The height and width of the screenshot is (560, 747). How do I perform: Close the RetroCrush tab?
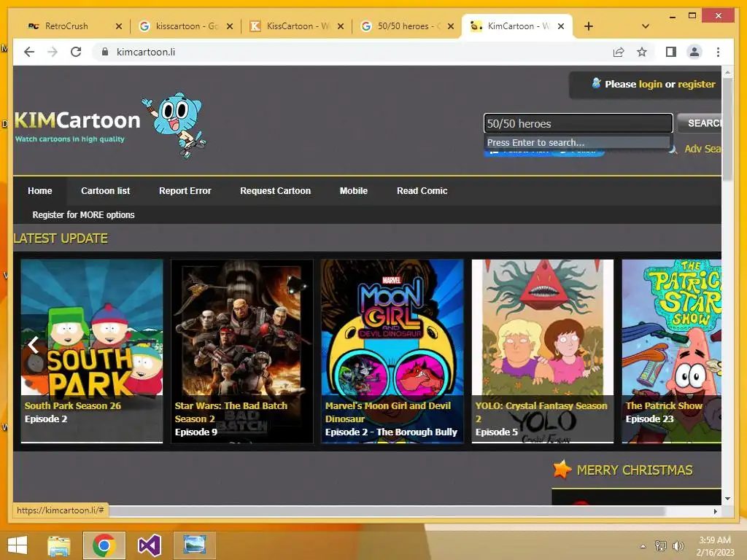pos(119,27)
